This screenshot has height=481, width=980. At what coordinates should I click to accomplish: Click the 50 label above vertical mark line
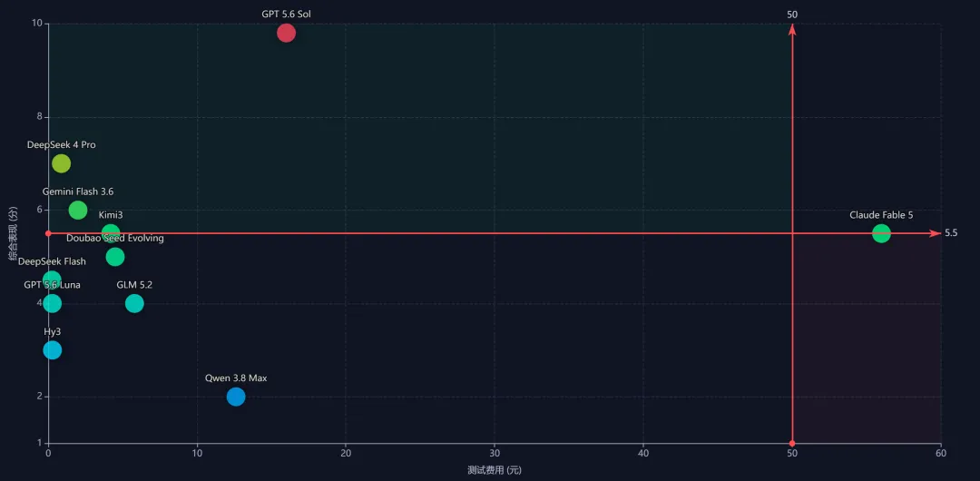click(792, 15)
